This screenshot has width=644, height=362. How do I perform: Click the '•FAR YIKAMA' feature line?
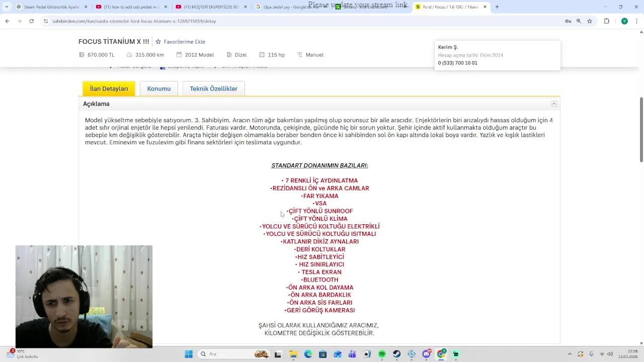[319, 196]
